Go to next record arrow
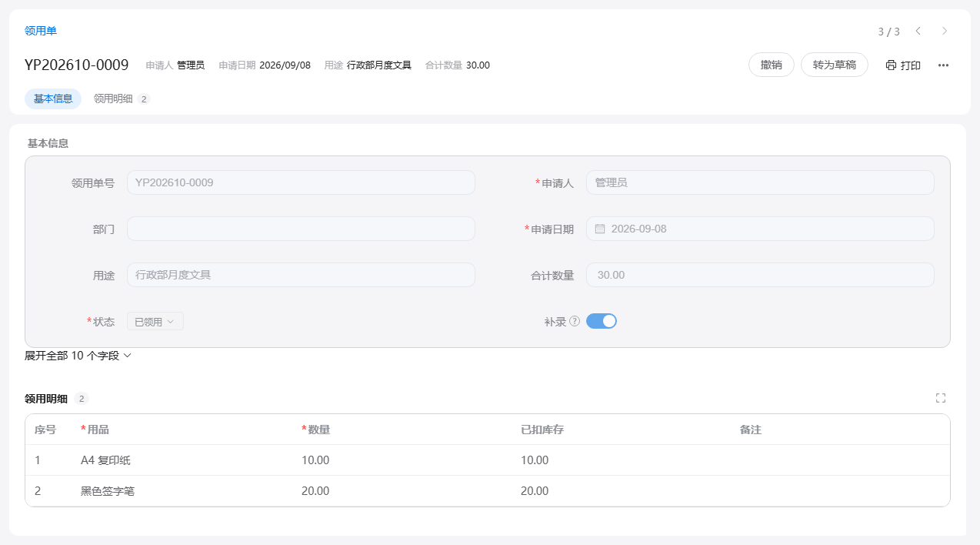 945,31
